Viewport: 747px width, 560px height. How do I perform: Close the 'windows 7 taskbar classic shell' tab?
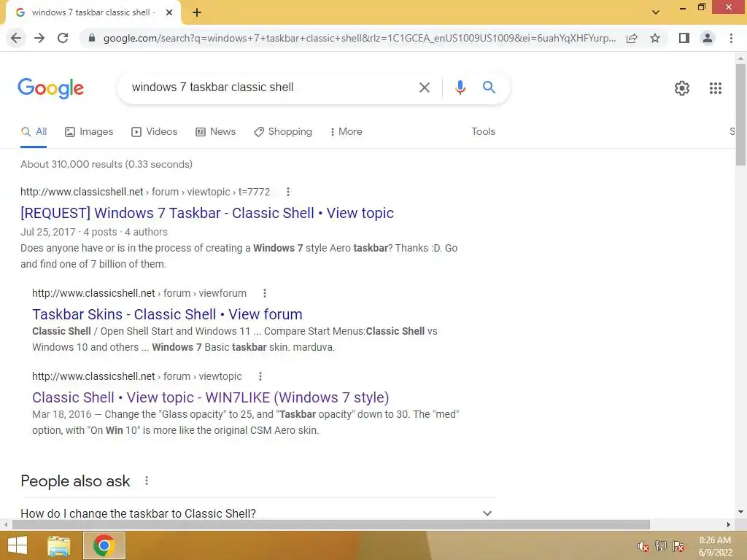coord(169,12)
